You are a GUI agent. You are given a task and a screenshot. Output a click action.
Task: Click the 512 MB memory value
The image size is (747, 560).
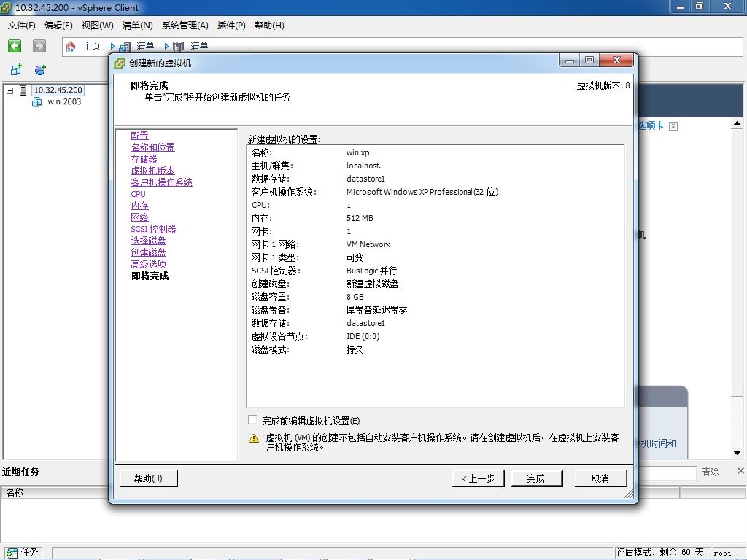pyautogui.click(x=360, y=218)
